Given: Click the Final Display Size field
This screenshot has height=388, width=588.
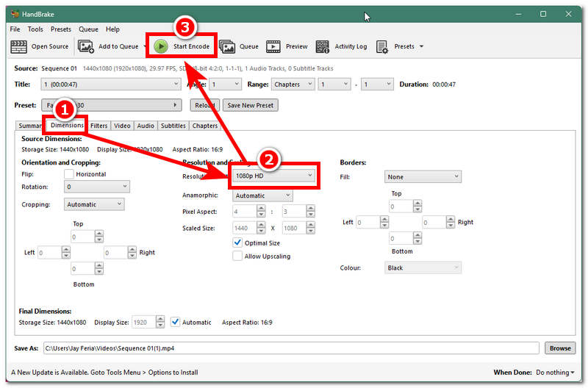Looking at the screenshot, I should coord(143,323).
